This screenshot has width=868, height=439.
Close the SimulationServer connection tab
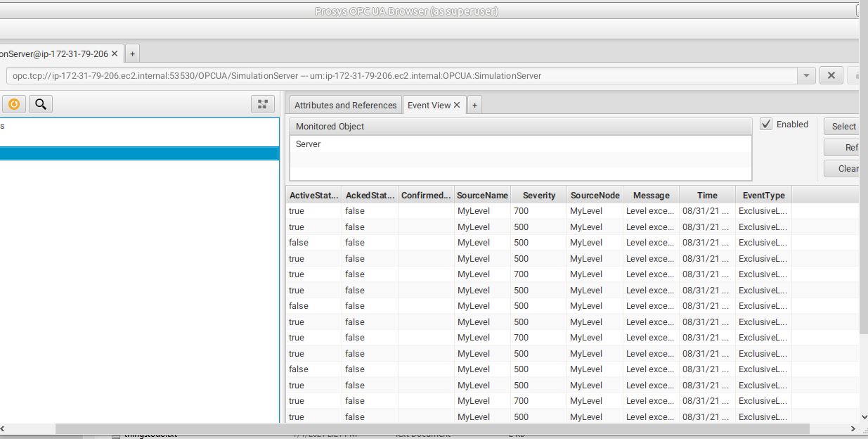[115, 53]
